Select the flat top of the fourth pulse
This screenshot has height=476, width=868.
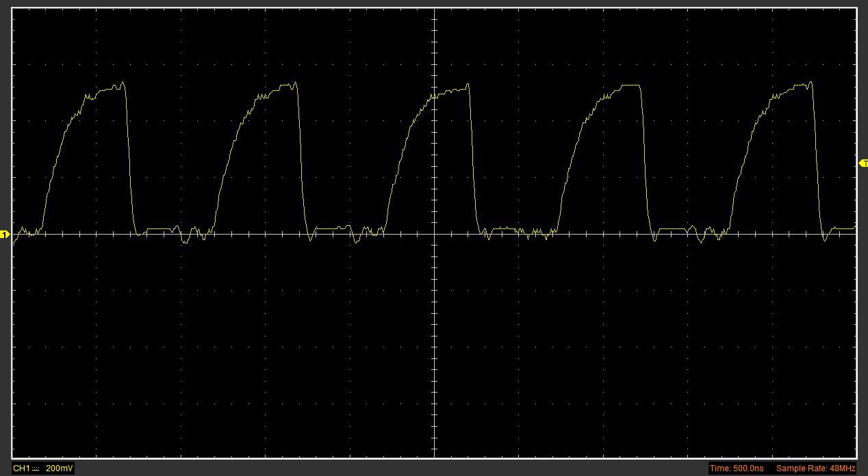click(x=630, y=85)
